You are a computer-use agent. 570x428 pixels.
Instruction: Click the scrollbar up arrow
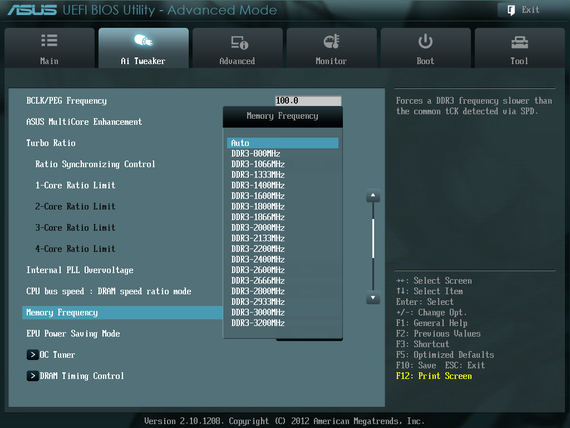373,196
